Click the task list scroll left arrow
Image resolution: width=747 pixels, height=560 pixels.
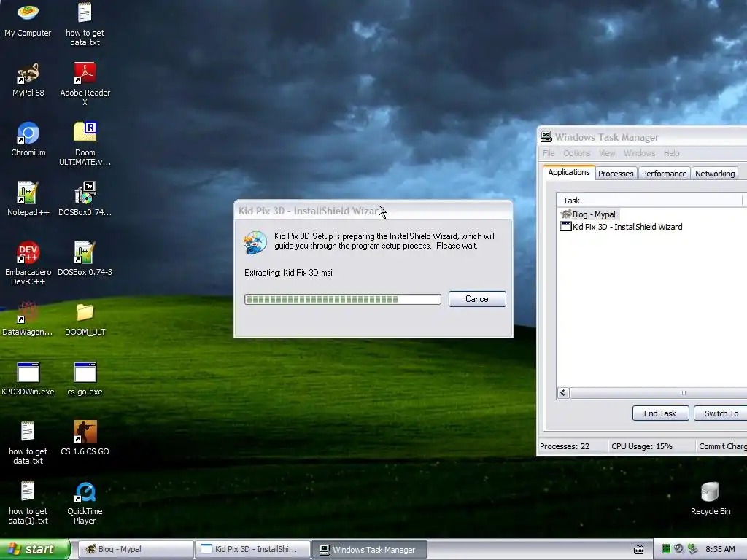coord(563,393)
